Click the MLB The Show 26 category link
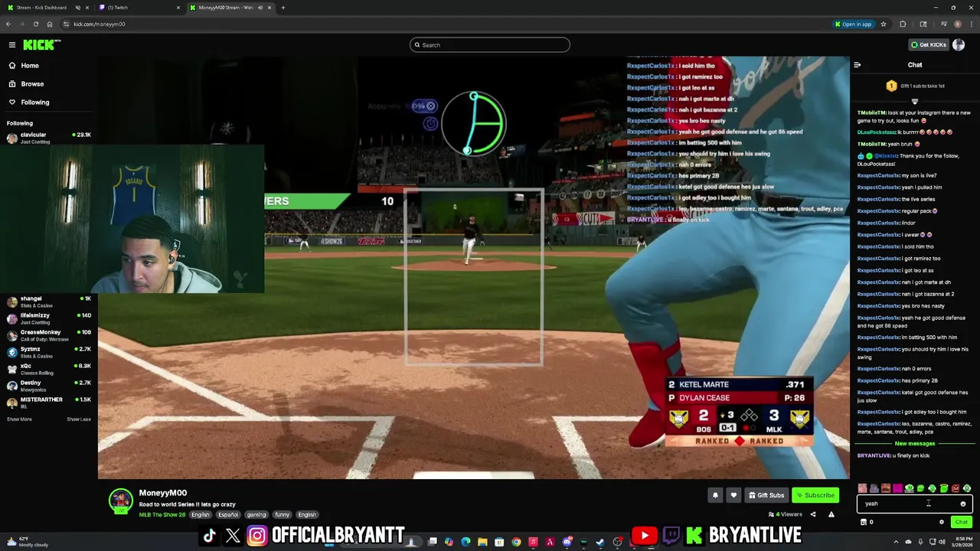Image resolution: width=980 pixels, height=551 pixels. (162, 514)
